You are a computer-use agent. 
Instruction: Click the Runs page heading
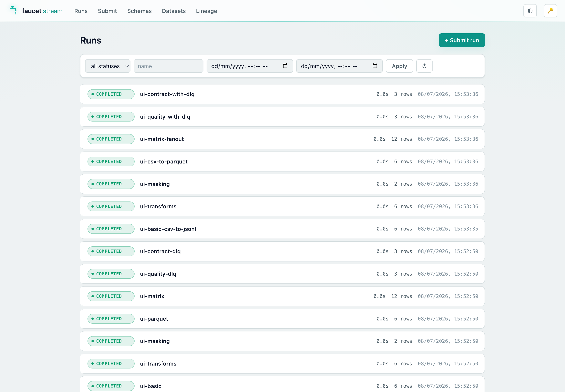point(90,40)
